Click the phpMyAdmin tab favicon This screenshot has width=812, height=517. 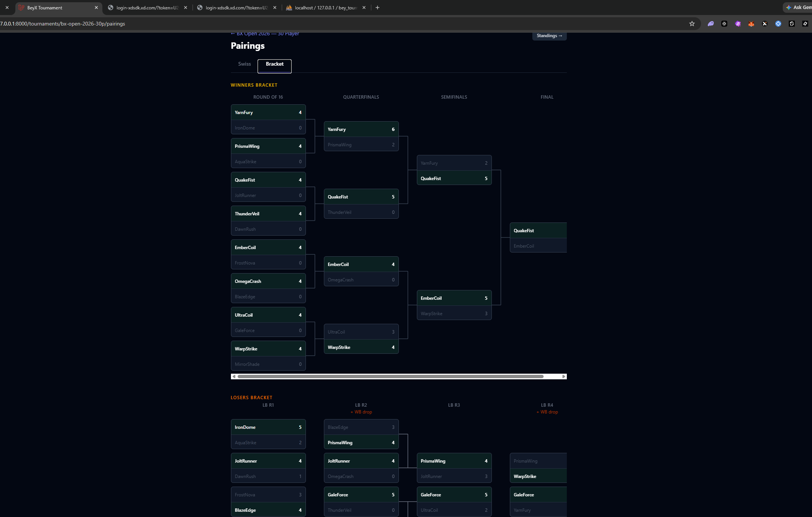pyautogui.click(x=289, y=8)
